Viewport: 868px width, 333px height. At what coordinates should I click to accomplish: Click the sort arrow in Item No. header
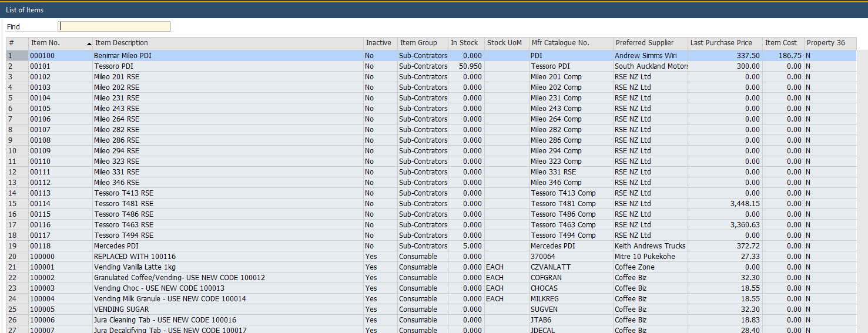click(89, 43)
